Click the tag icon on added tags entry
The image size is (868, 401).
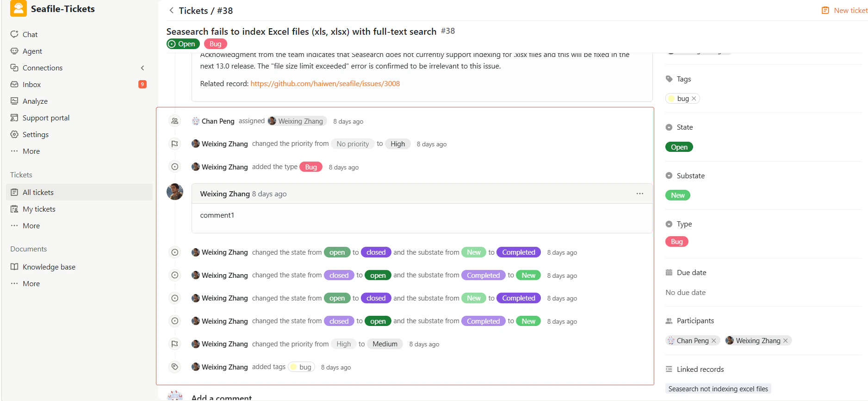click(175, 367)
